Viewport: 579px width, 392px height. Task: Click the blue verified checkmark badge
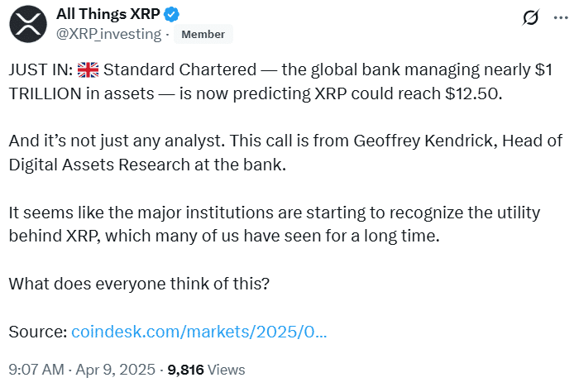click(x=174, y=14)
